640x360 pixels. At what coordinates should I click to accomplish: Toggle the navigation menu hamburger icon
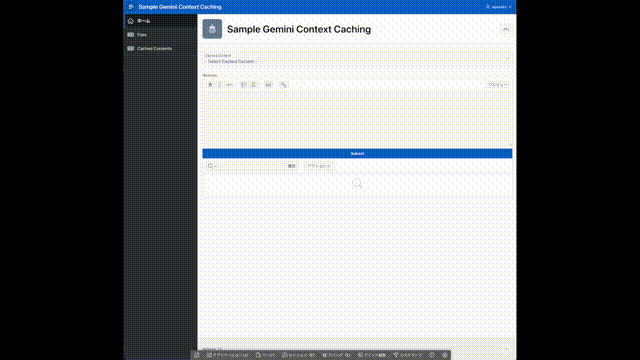[x=131, y=7]
